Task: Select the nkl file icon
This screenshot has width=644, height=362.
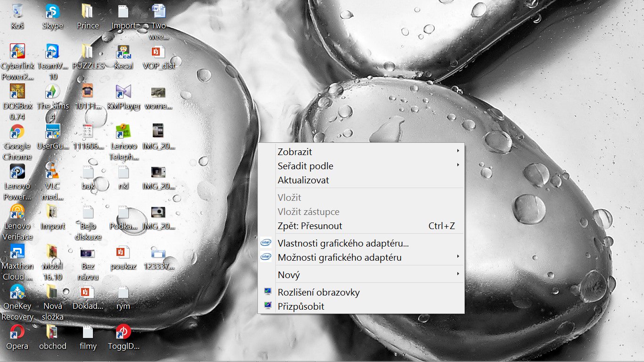Action: tap(124, 171)
